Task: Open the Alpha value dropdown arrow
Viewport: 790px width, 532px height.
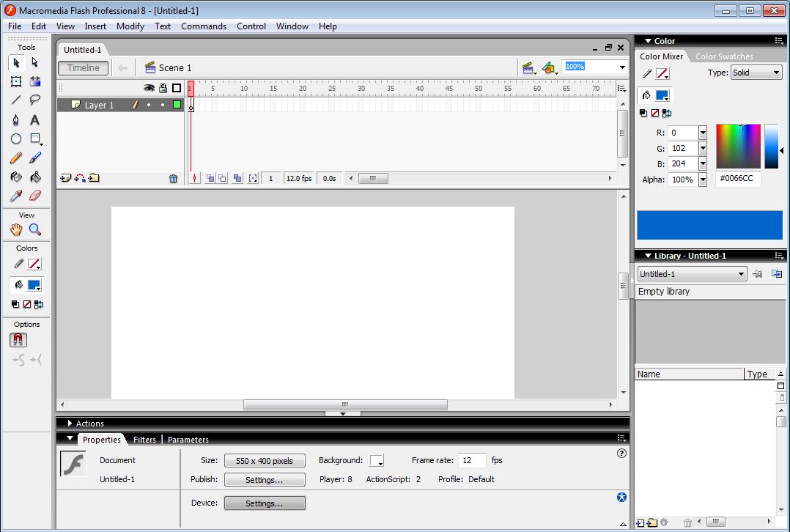Action: pyautogui.click(x=703, y=180)
